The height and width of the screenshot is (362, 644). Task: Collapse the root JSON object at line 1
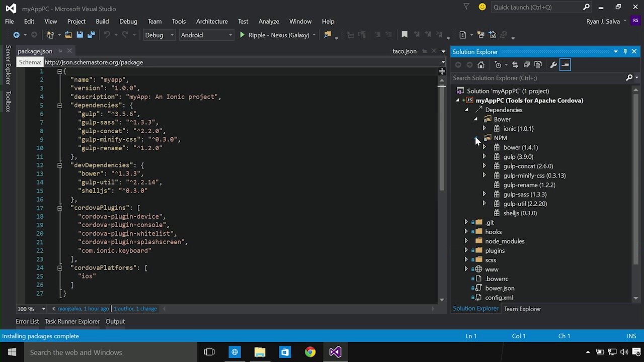click(59, 71)
